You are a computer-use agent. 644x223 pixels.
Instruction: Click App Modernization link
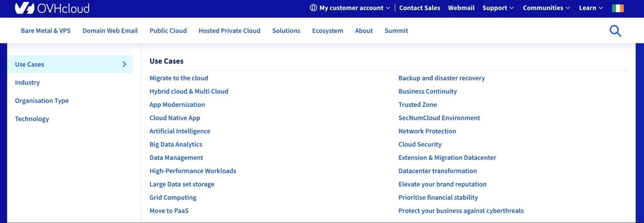pos(177,104)
